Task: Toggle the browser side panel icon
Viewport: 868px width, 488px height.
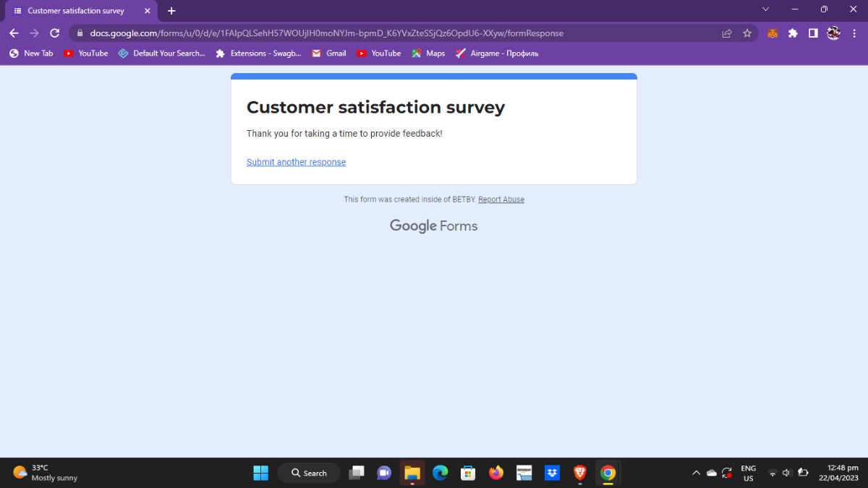Action: [x=813, y=33]
